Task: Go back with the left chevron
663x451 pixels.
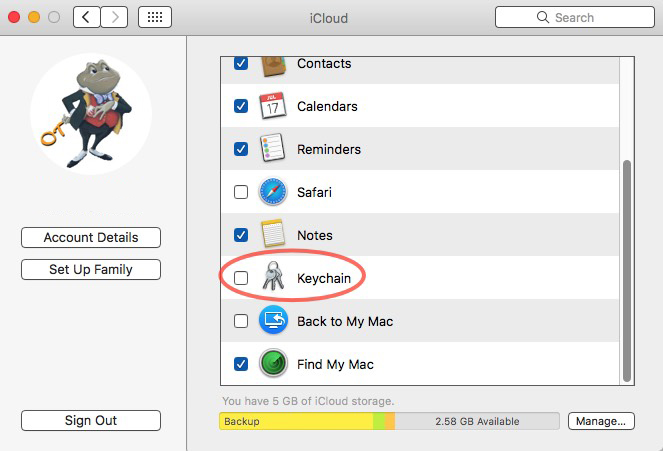Action: click(x=87, y=17)
